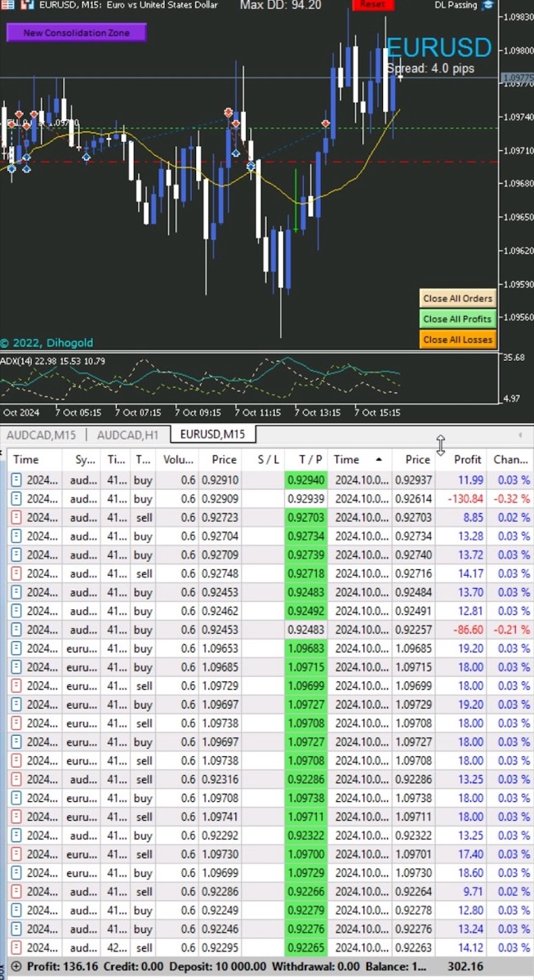Select the EURUSD,M15 chart tab
The image size is (534, 980).
pyautogui.click(x=212, y=434)
